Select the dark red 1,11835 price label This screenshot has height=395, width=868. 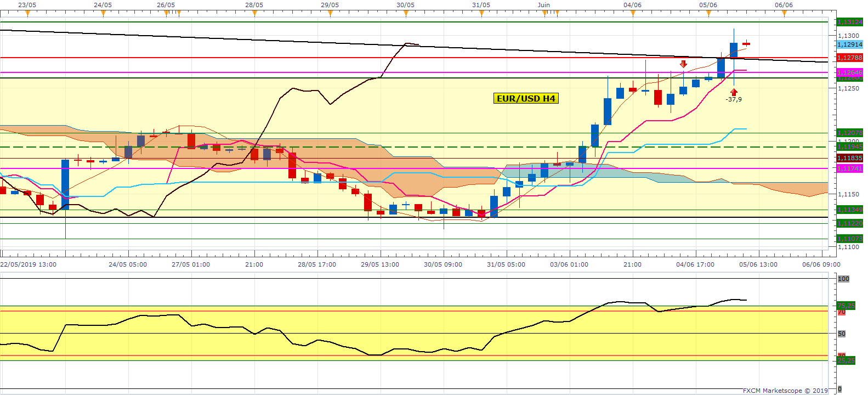click(x=850, y=158)
